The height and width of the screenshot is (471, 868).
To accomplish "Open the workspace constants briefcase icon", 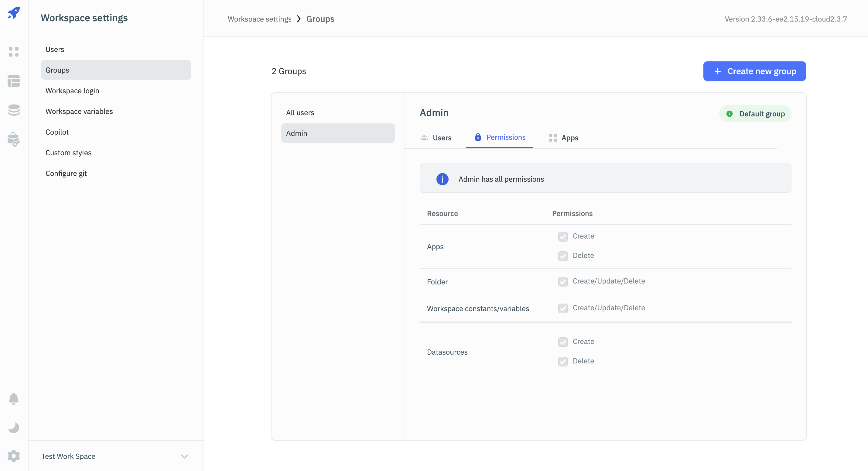I will click(x=14, y=139).
